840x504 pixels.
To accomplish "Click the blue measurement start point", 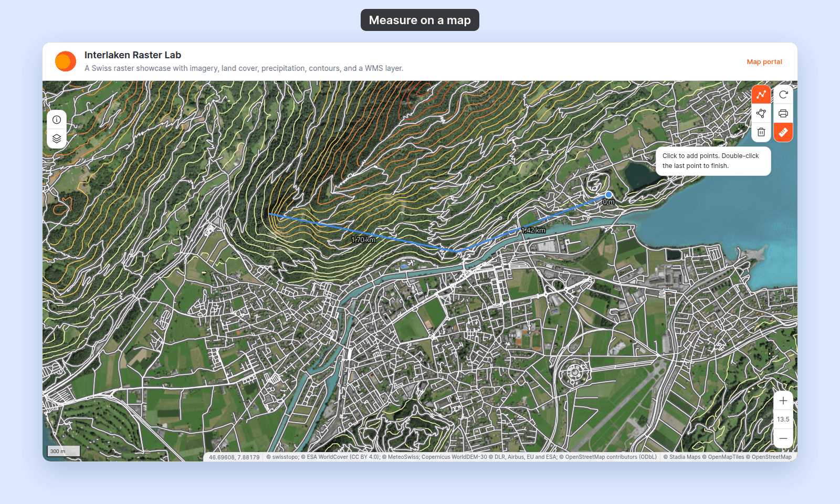I will pos(608,195).
